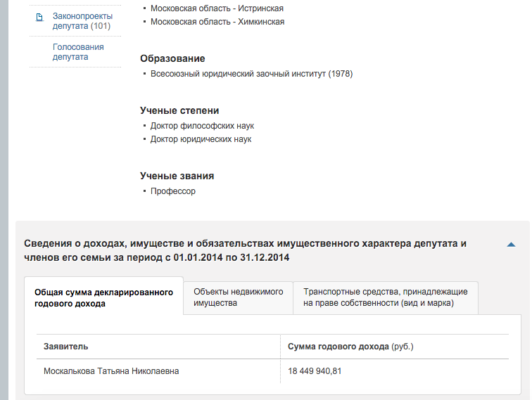
Task: Open the Голосования депутата link
Action: pyautogui.click(x=78, y=52)
